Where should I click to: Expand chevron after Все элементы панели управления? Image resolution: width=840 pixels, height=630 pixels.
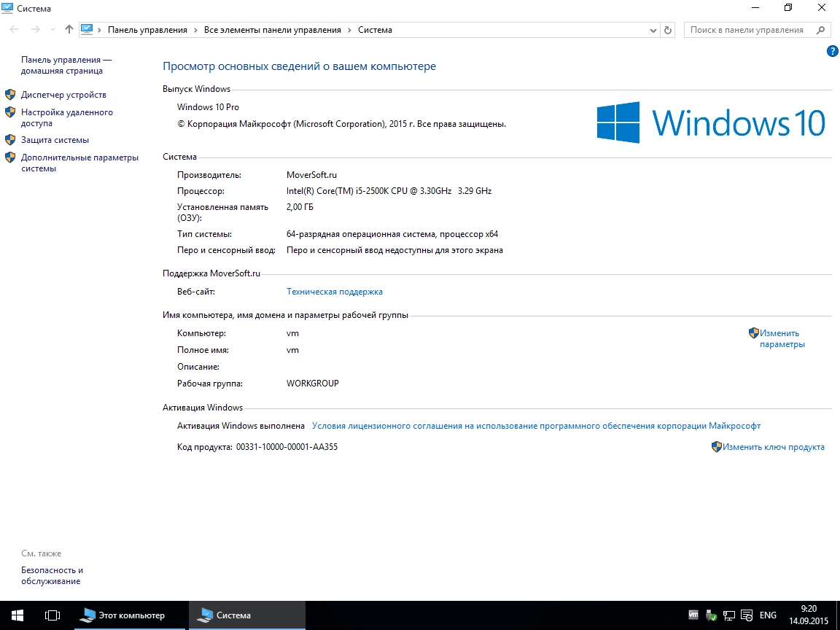pos(350,30)
